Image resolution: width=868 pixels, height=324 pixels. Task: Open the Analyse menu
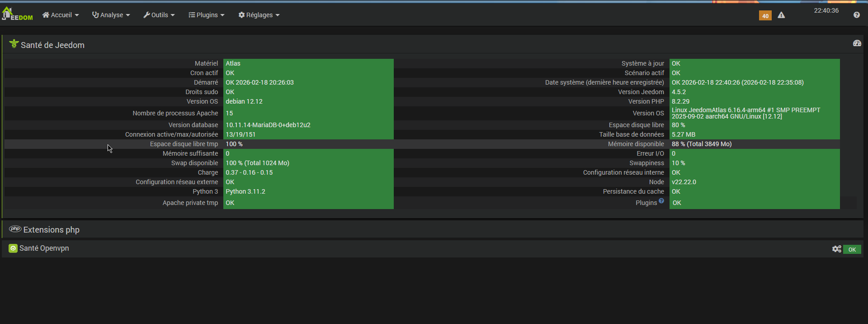(x=111, y=15)
